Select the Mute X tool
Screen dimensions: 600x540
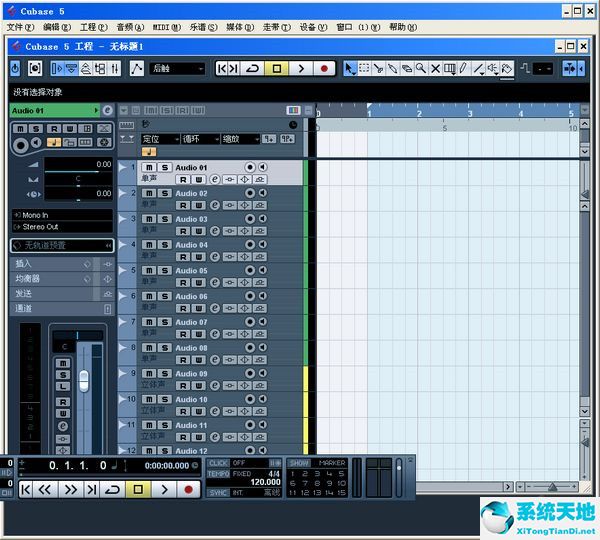point(435,69)
